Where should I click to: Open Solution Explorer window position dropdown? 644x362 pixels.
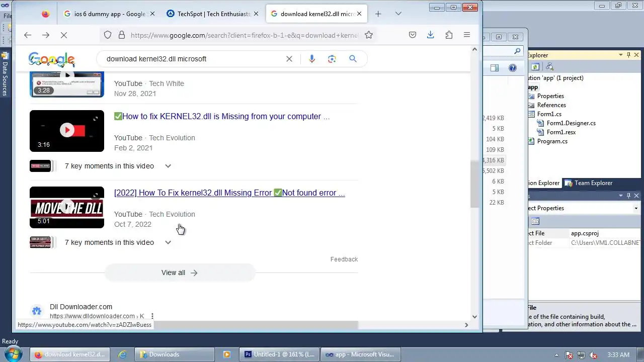621,55
